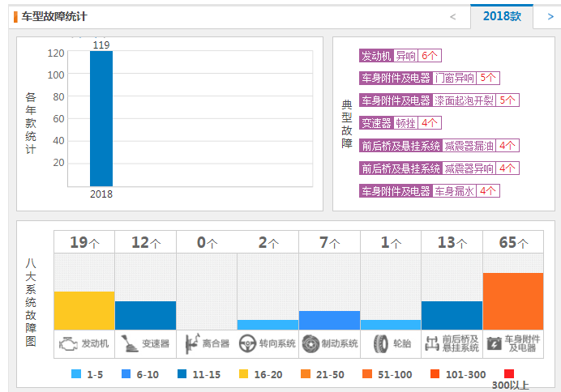Viewport: 561px width, 392px height.
Task: Click the engine icon for 发动机
Action: pos(68,344)
